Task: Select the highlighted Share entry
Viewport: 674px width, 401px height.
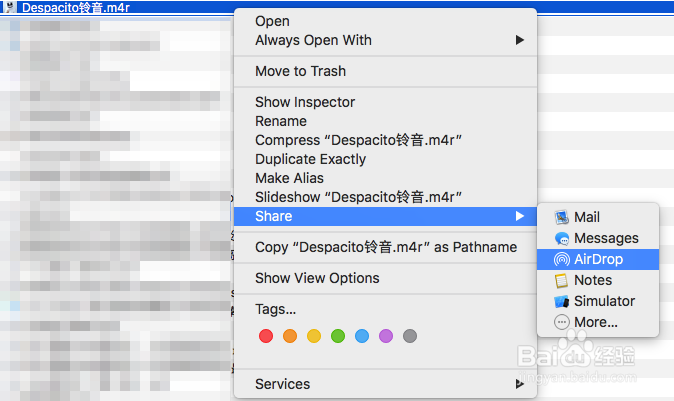Action: click(x=385, y=216)
